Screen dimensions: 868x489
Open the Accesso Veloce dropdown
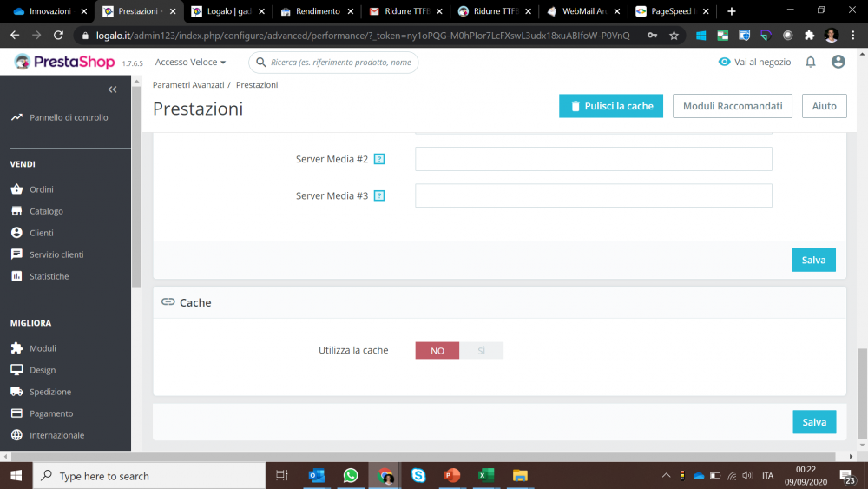(x=190, y=62)
